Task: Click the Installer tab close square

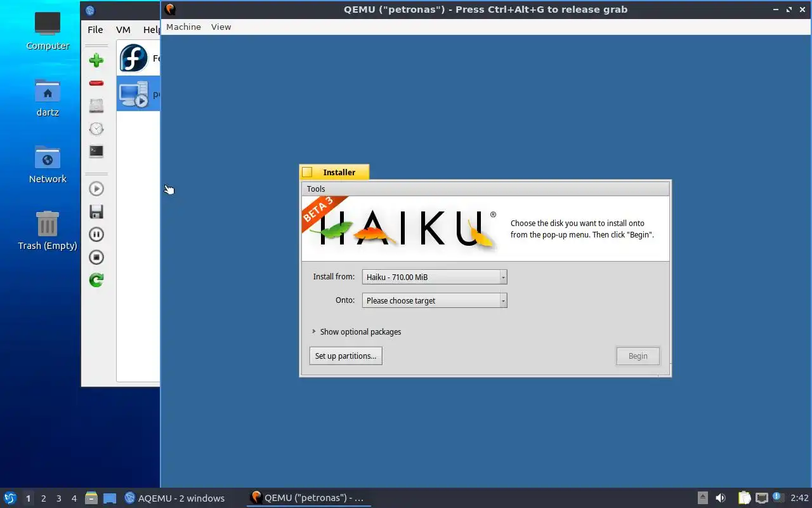Action: (308, 172)
